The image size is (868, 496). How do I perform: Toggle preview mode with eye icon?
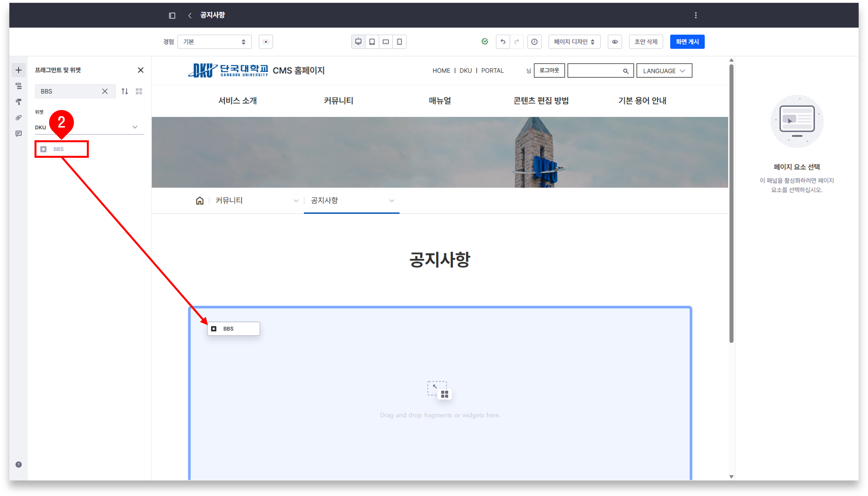[615, 42]
